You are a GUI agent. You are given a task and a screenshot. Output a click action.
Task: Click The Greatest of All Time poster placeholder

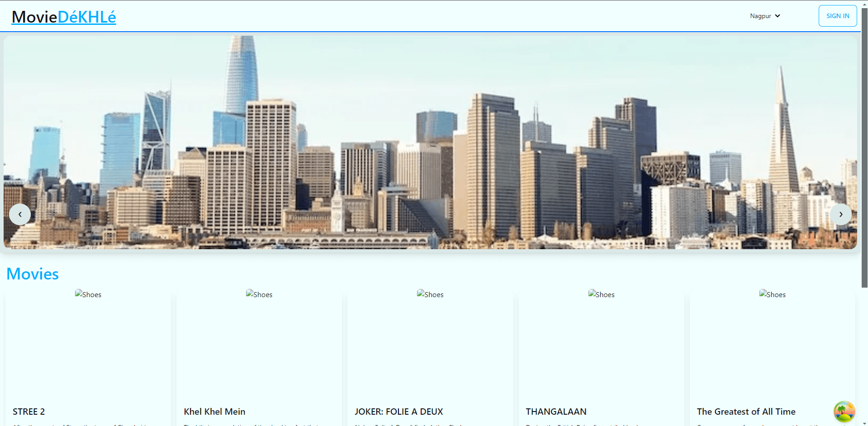[773, 294]
